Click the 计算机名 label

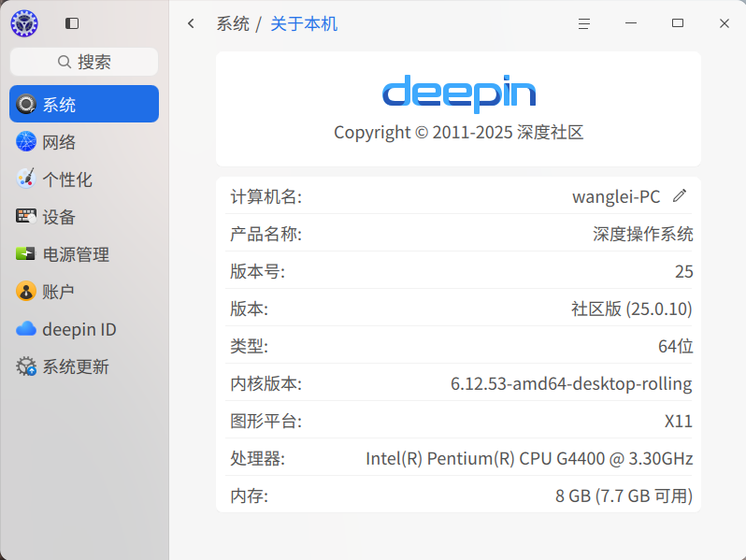tap(265, 196)
